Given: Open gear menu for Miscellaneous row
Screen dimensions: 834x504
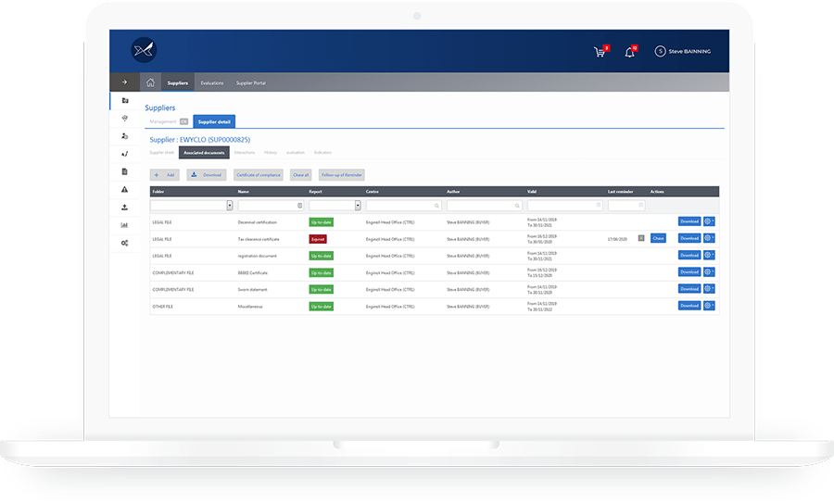Looking at the screenshot, I should (x=709, y=306).
